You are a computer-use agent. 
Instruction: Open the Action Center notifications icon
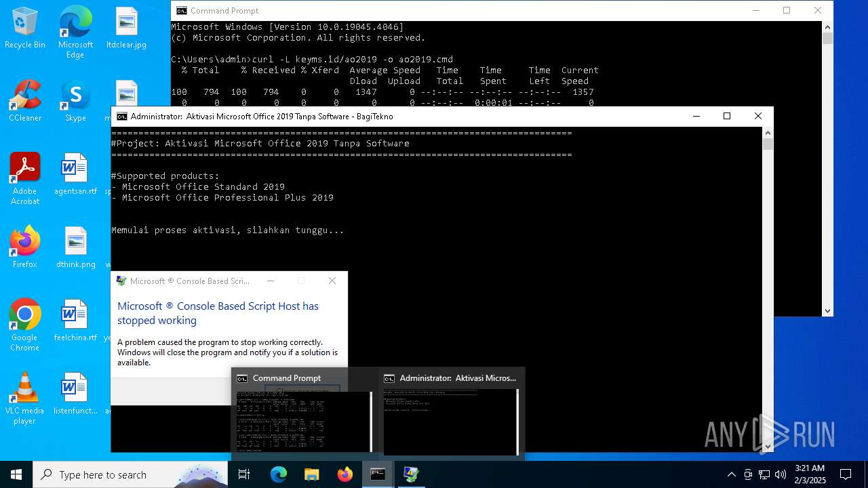click(x=846, y=474)
